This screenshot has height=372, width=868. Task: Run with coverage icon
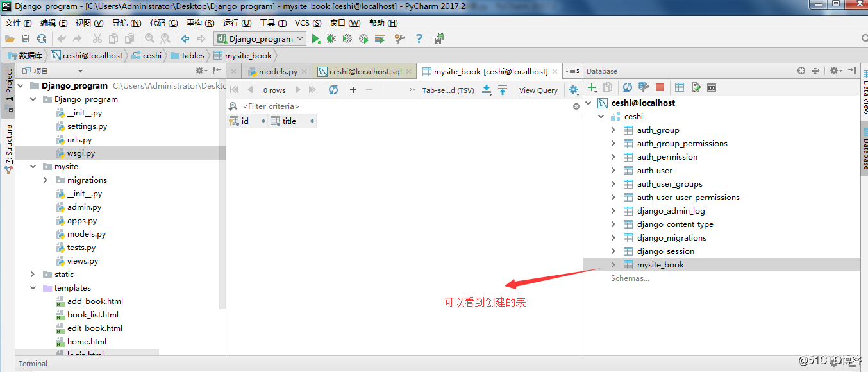(347, 39)
